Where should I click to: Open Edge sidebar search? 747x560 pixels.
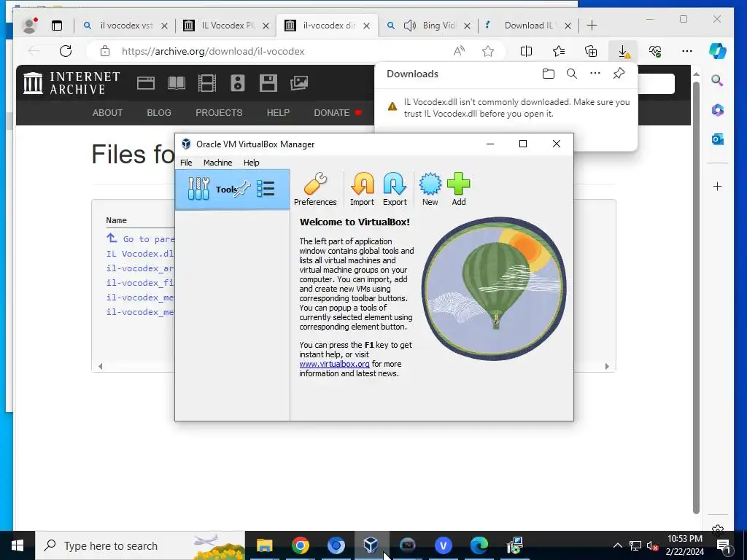coord(717,80)
